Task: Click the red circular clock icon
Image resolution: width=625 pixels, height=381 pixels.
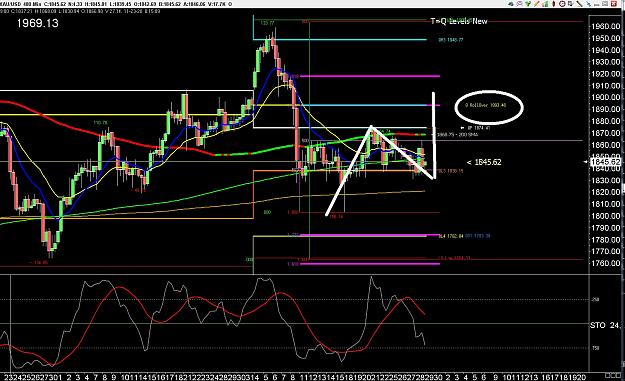Action: 562,4
